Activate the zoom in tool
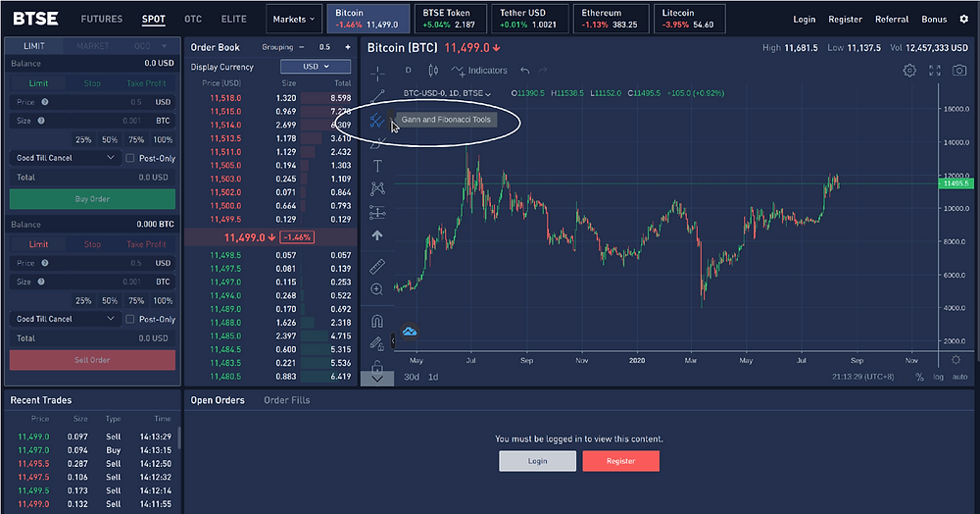This screenshot has height=514, width=980. point(377,289)
